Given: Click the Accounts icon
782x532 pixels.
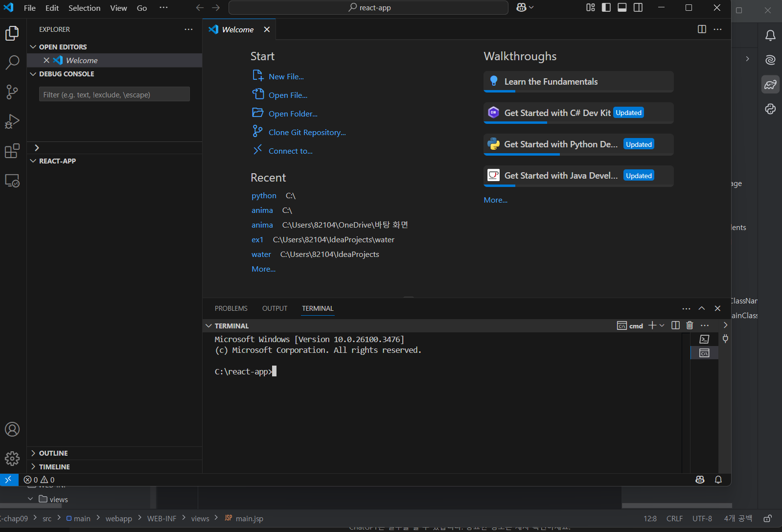Looking at the screenshot, I should (12, 429).
